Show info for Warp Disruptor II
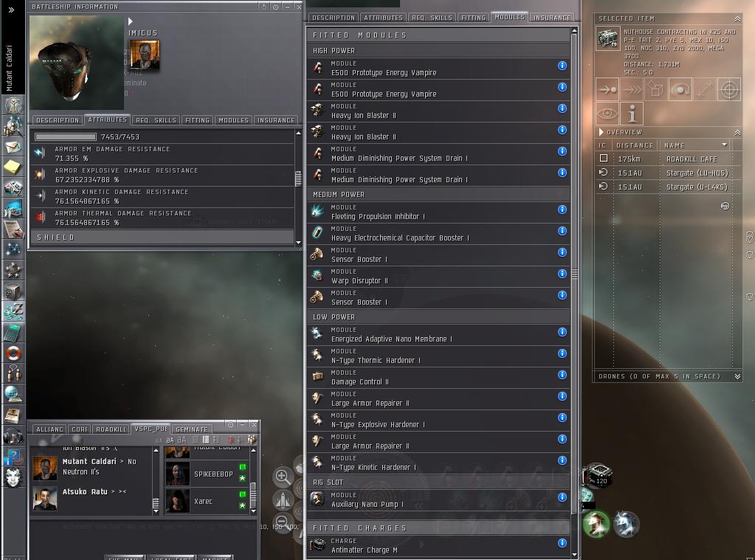Image resolution: width=755 pixels, height=560 pixels. [562, 274]
